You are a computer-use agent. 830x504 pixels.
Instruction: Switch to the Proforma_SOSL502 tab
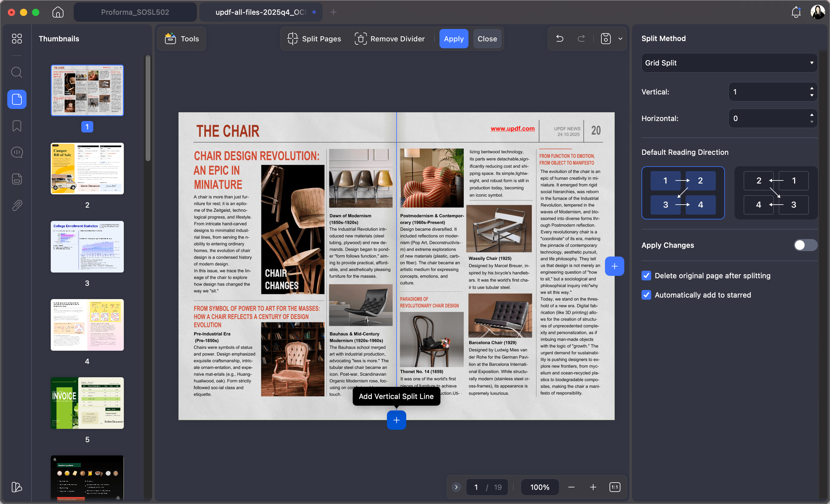coord(135,12)
